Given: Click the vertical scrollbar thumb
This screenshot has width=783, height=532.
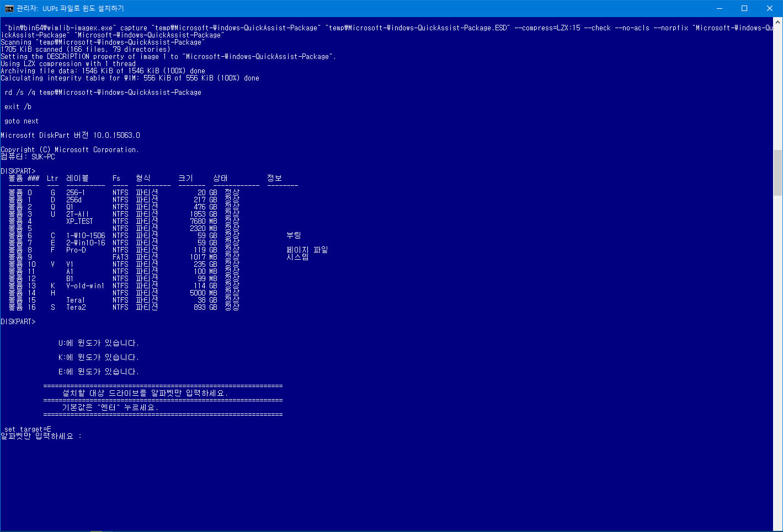Looking at the screenshot, I should coord(778,173).
